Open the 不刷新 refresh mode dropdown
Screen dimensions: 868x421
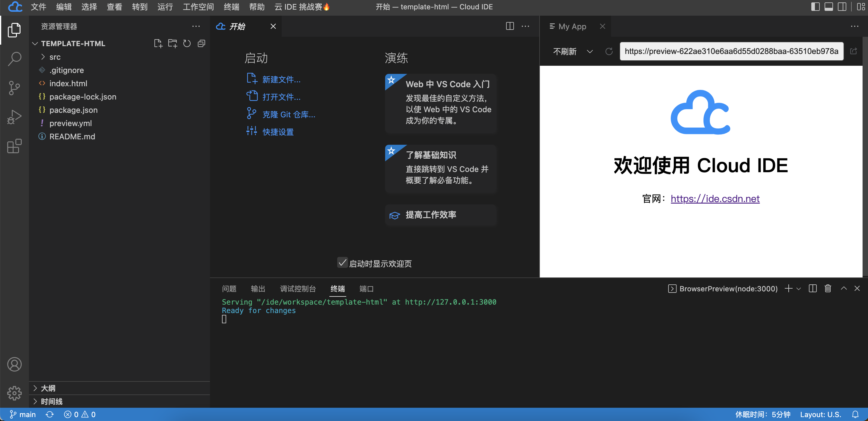tap(572, 51)
